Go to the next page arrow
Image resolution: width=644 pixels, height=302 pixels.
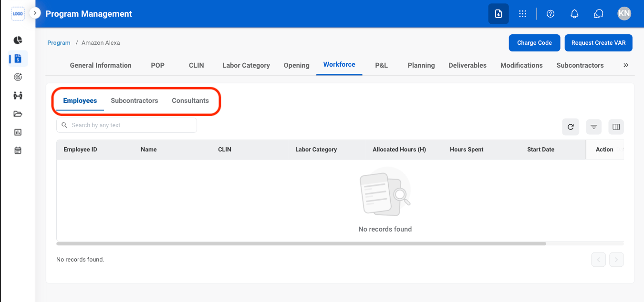pyautogui.click(x=617, y=260)
